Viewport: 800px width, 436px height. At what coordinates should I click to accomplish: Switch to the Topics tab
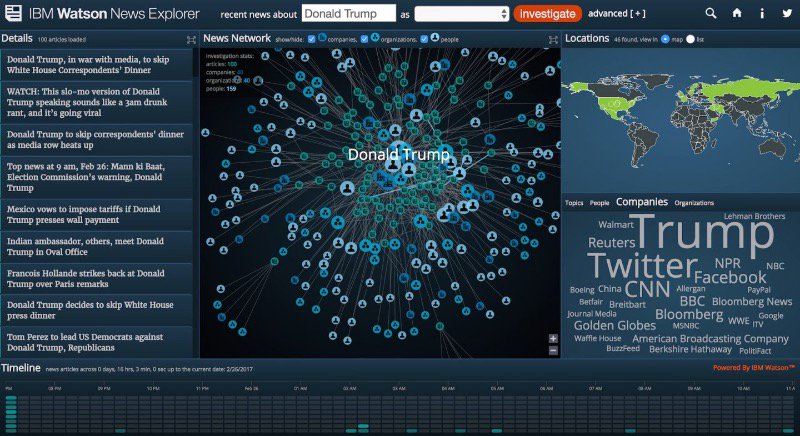574,203
